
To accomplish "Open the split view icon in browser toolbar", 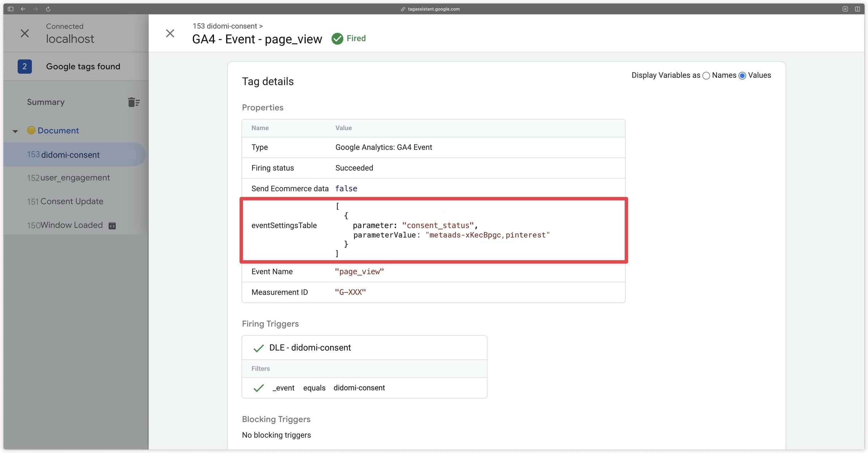I will tap(858, 9).
